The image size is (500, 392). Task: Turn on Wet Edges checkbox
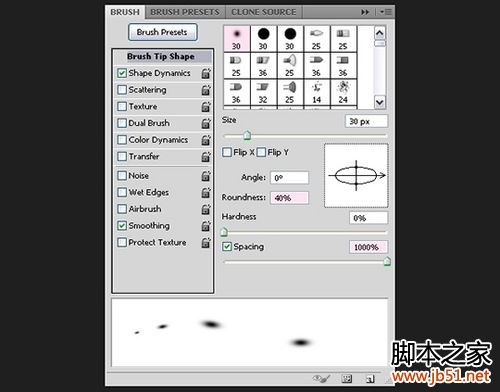click(x=122, y=192)
